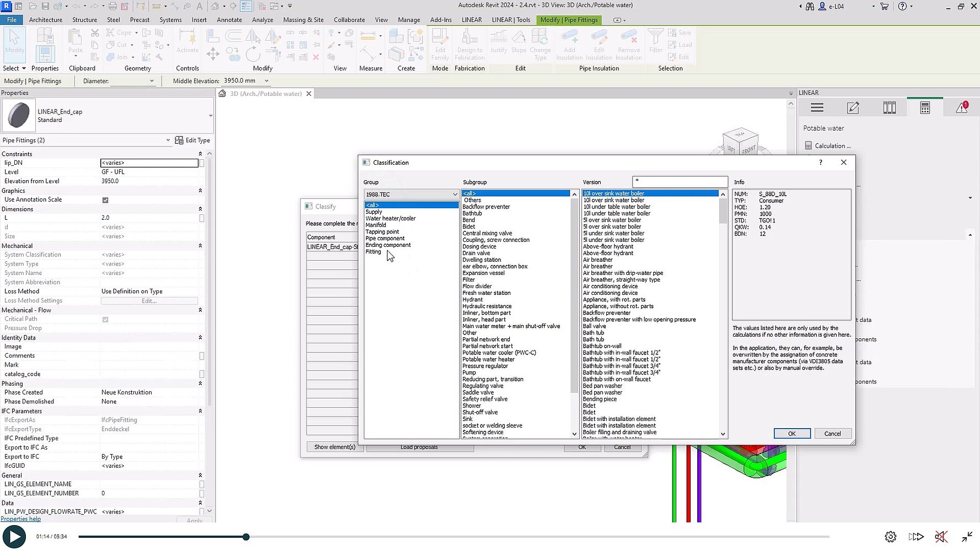Screen dimensions: 980x551
Task: Open the Architecture ribbon tab
Action: [x=46, y=20]
